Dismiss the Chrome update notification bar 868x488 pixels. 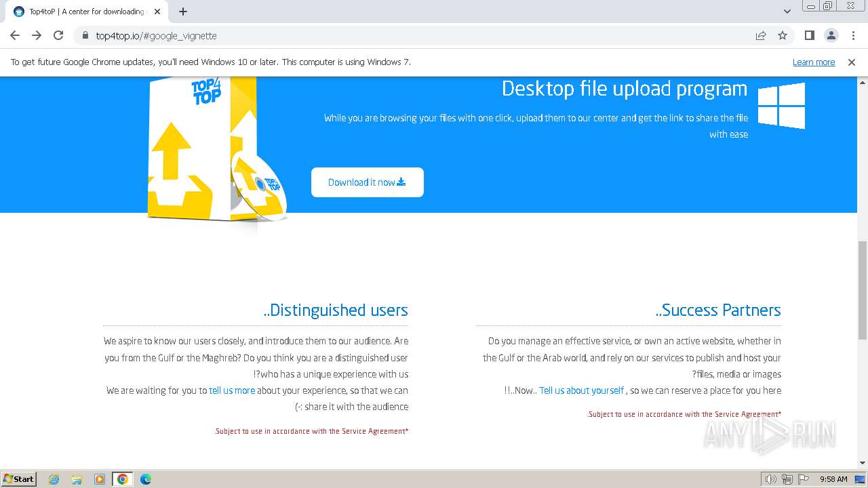point(852,62)
